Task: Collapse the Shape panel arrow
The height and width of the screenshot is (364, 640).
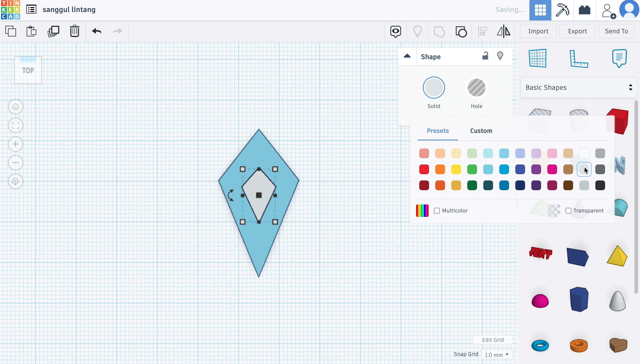Action: [407, 56]
